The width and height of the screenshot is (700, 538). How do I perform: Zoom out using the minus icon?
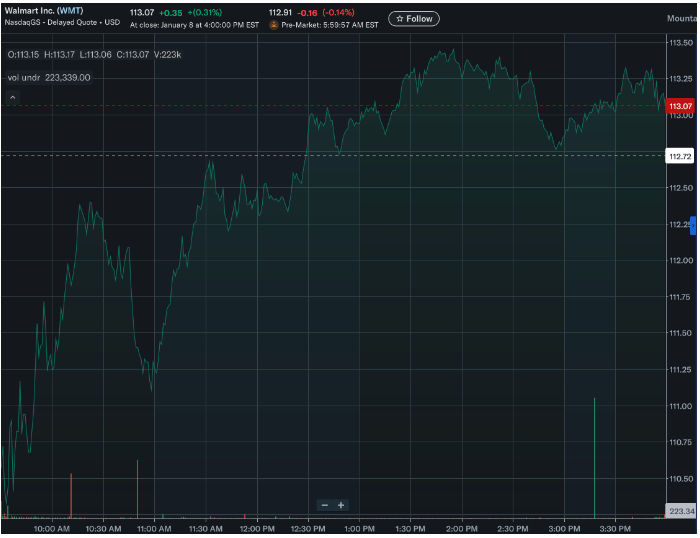click(x=325, y=505)
